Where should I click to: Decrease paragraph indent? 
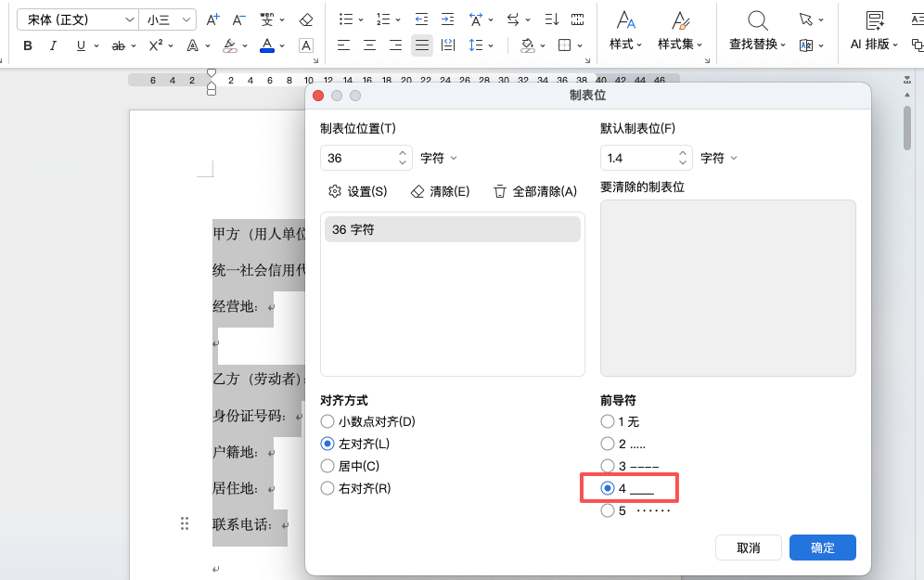pyautogui.click(x=421, y=19)
